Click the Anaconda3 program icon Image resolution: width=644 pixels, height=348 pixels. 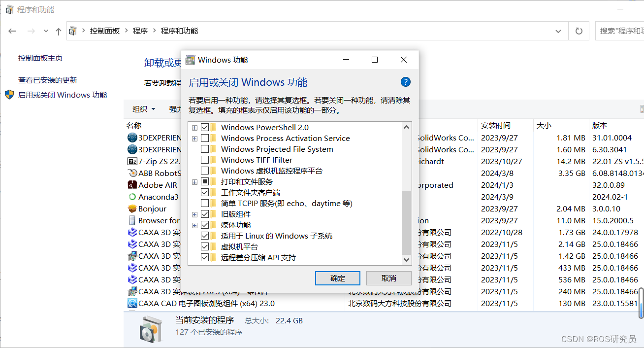click(132, 197)
